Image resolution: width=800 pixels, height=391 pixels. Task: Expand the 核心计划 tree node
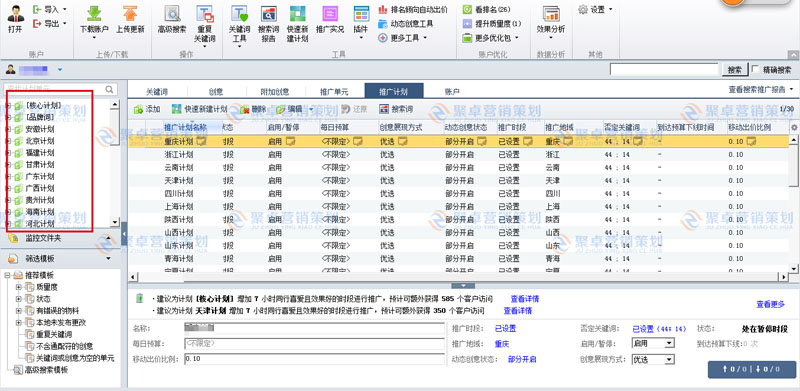pyautogui.click(x=8, y=105)
